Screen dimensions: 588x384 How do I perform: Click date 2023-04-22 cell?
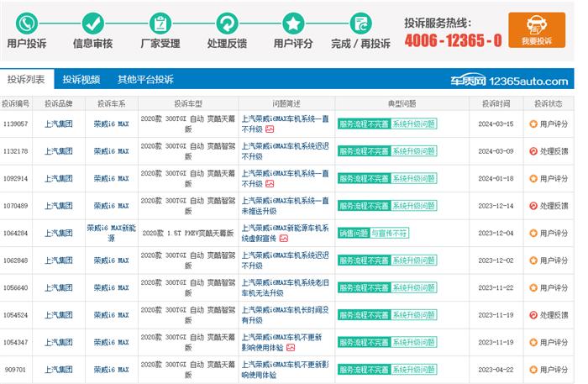click(x=496, y=370)
